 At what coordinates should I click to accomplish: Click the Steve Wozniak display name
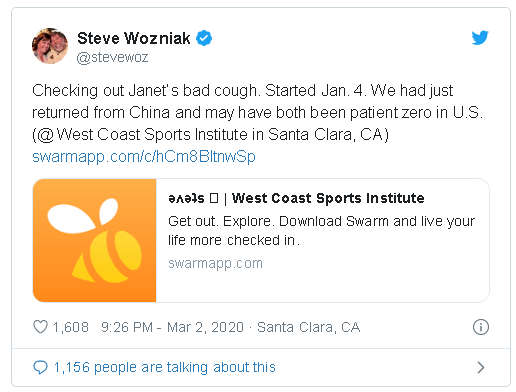[x=134, y=38]
